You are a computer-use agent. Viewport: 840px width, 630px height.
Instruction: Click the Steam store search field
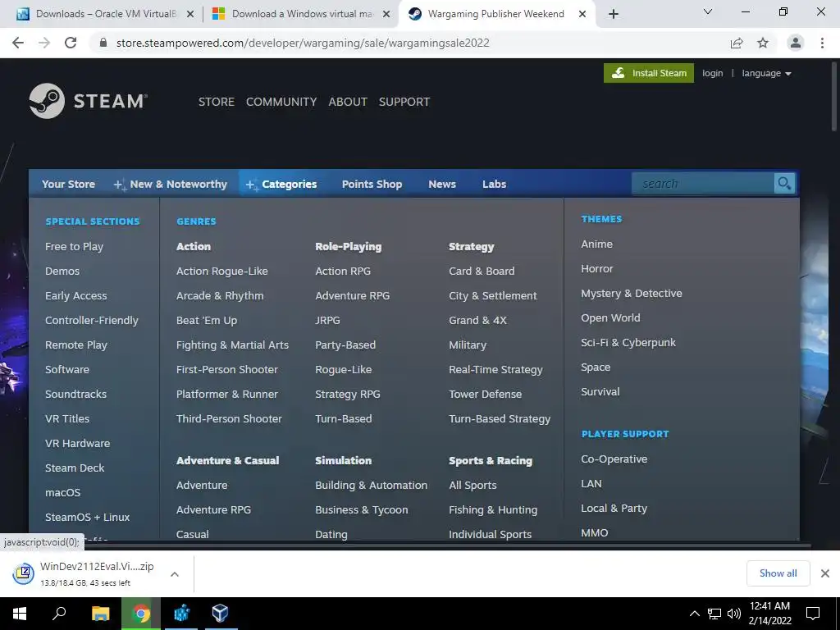tap(703, 184)
